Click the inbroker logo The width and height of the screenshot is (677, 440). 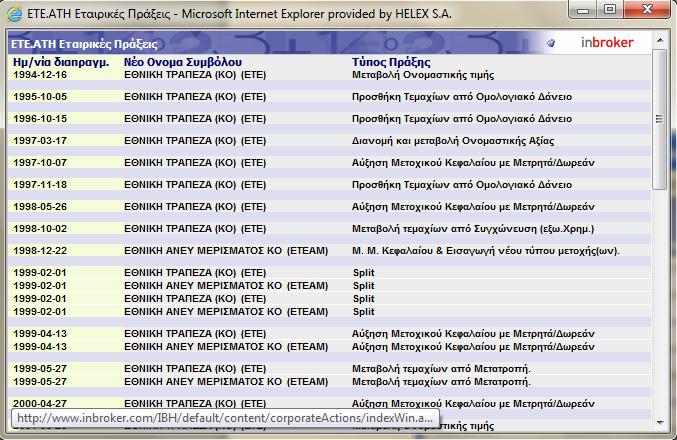pos(607,42)
